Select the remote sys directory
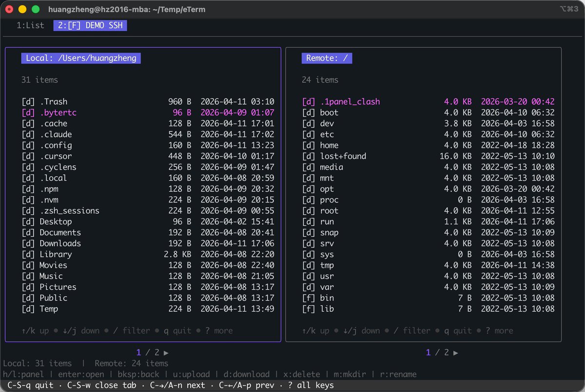The image size is (585, 392). click(428, 254)
